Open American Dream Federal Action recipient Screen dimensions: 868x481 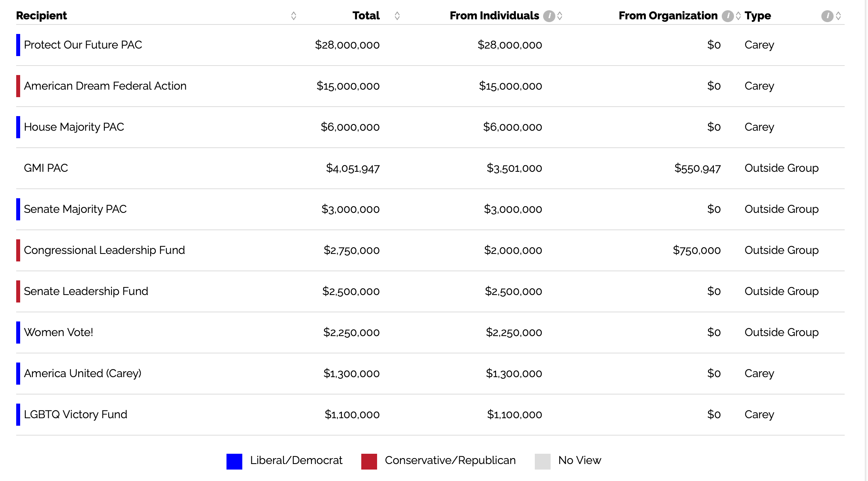105,86
